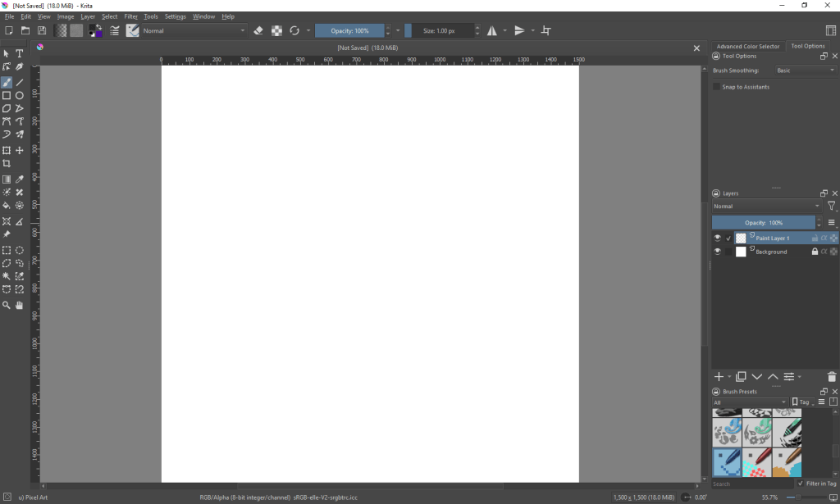Open the Brush Smoothing dropdown
This screenshot has height=504, width=840.
tap(805, 70)
